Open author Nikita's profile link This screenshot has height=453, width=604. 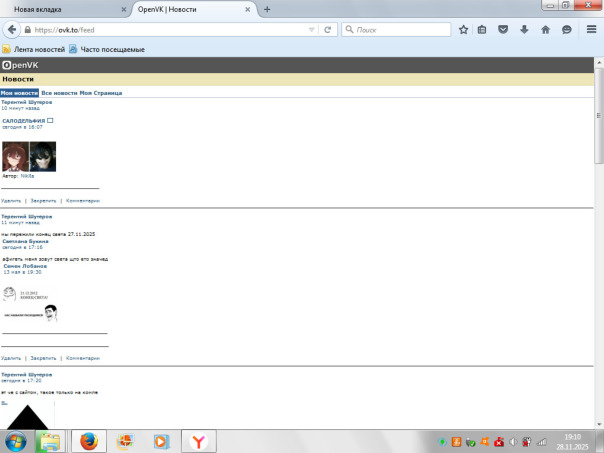tap(27, 176)
